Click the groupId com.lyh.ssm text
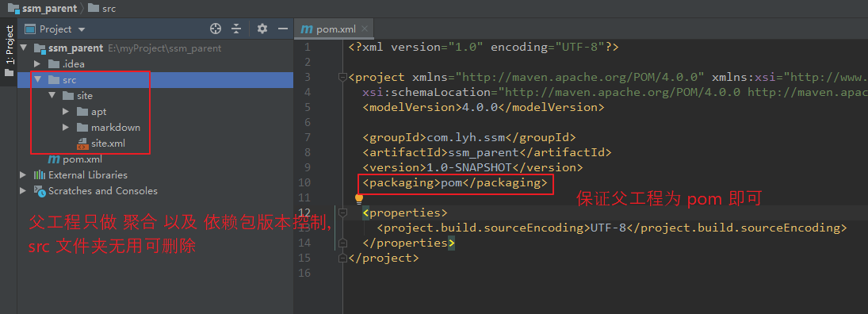868x314 pixels. click(x=469, y=137)
